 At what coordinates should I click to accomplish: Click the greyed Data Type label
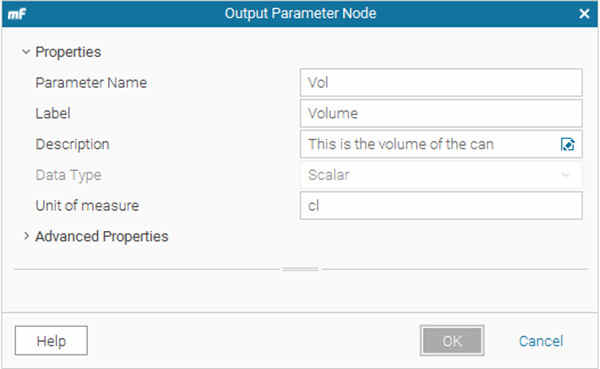click(x=68, y=175)
